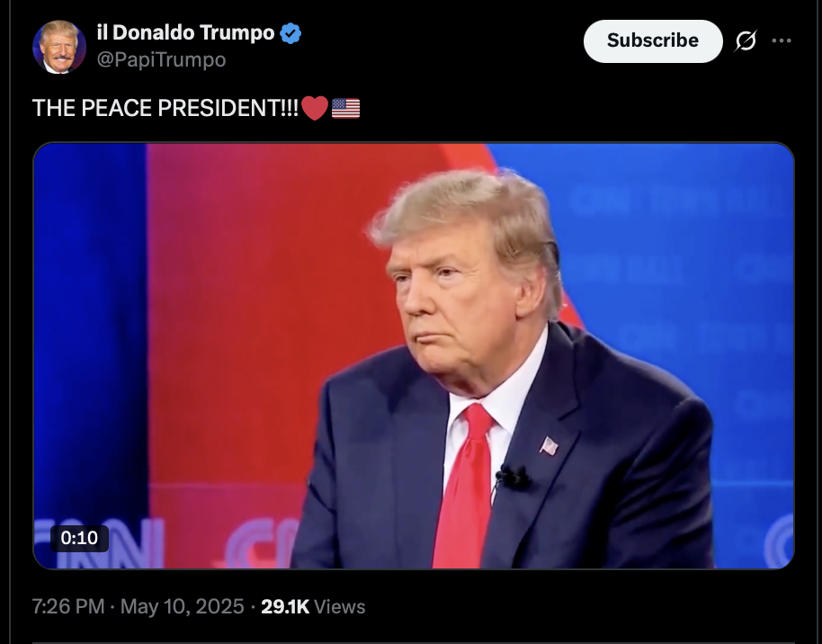Select the THE PEACE PRESIDENT!!! post text
822x644 pixels.
(165, 108)
